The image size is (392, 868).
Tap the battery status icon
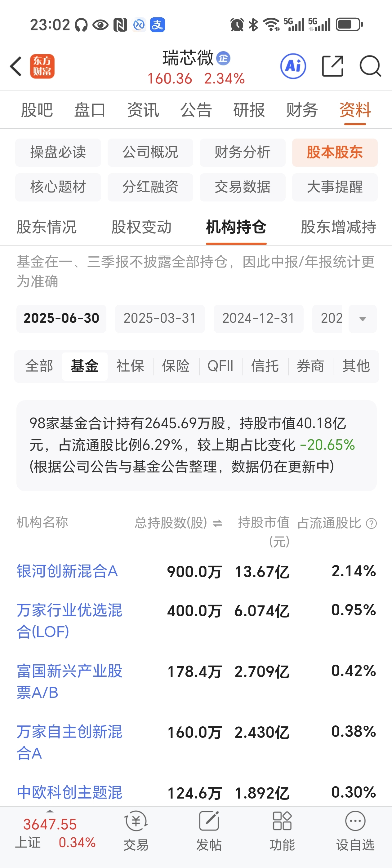click(349, 24)
